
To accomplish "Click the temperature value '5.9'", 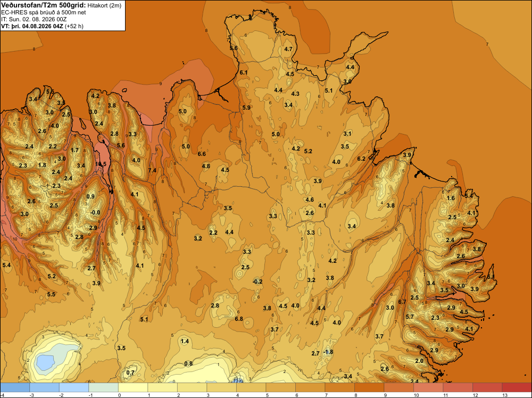I will [246, 107].
